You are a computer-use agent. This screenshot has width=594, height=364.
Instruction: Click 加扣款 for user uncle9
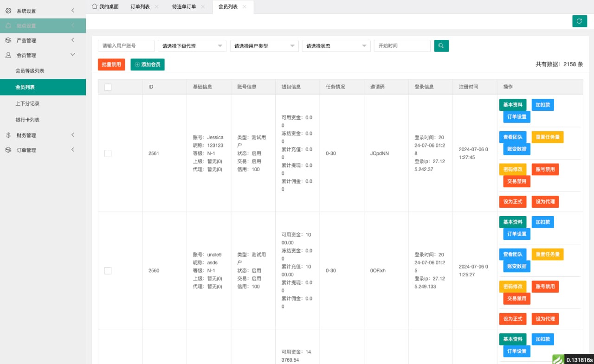tap(543, 222)
